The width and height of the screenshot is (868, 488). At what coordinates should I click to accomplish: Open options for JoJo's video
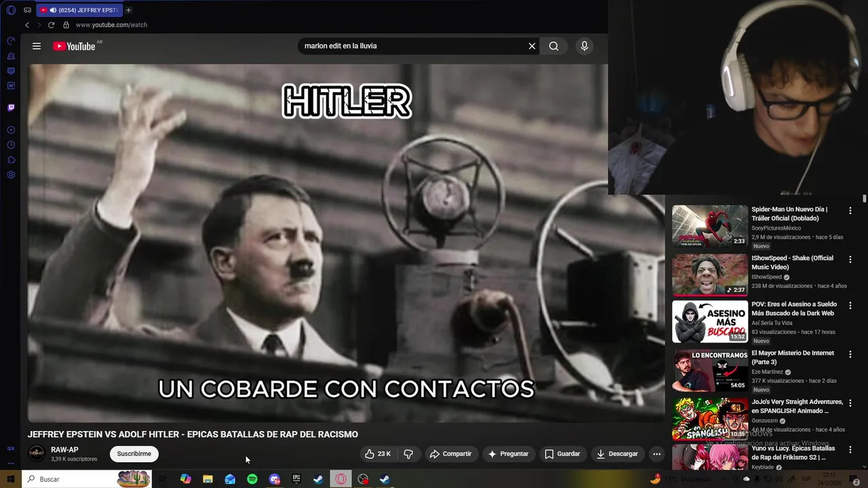(850, 403)
